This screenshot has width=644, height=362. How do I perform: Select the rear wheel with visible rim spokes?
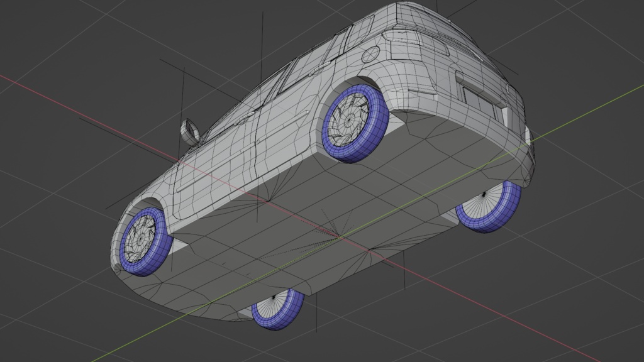(x=355, y=123)
